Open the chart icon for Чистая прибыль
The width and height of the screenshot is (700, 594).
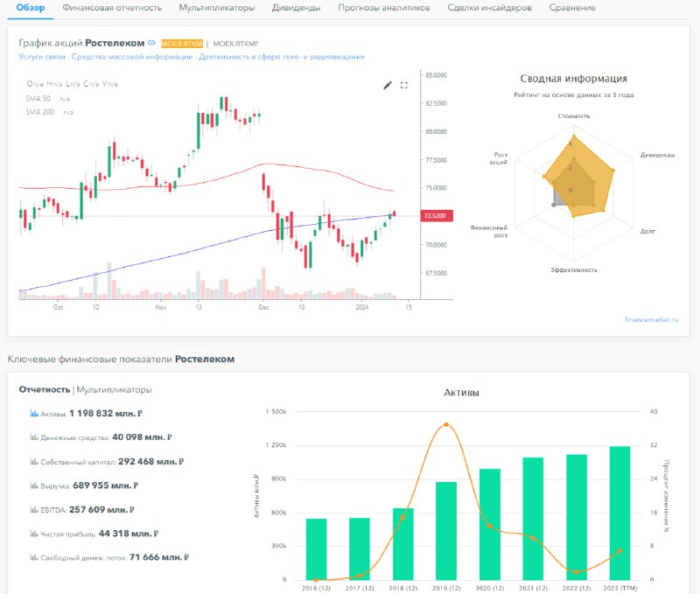34,534
